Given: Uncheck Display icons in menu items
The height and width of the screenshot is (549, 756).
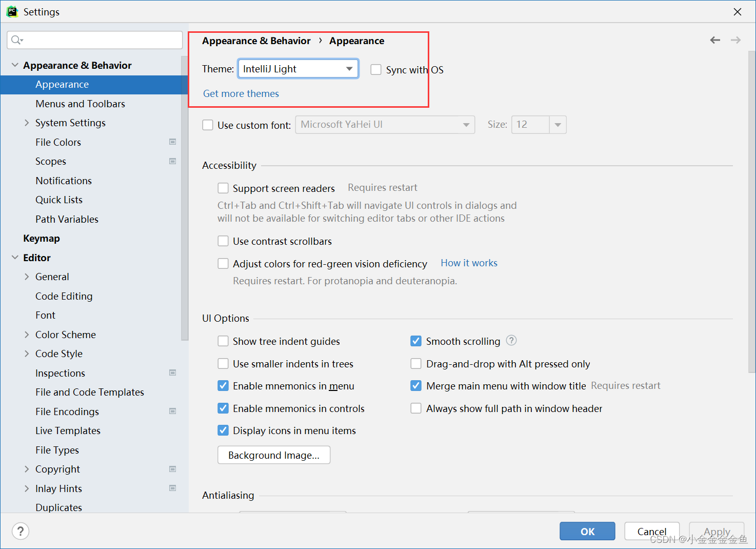Looking at the screenshot, I should coord(223,430).
